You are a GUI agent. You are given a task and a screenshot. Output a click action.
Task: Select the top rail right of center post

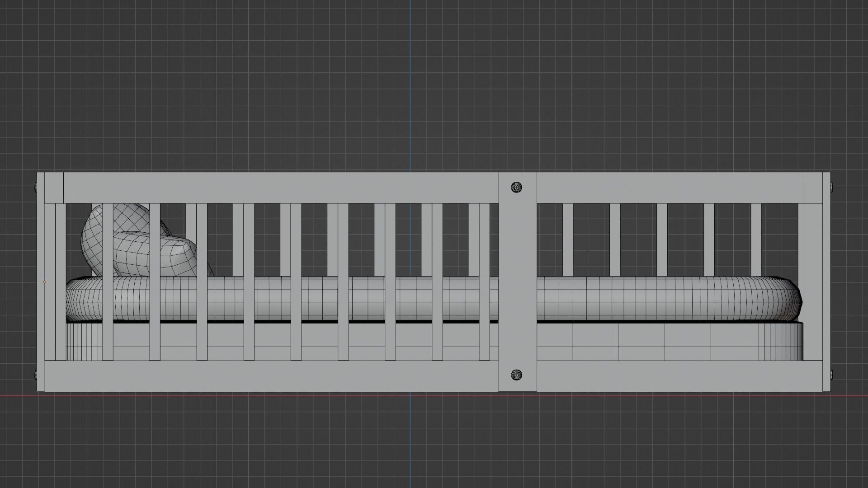click(x=669, y=188)
